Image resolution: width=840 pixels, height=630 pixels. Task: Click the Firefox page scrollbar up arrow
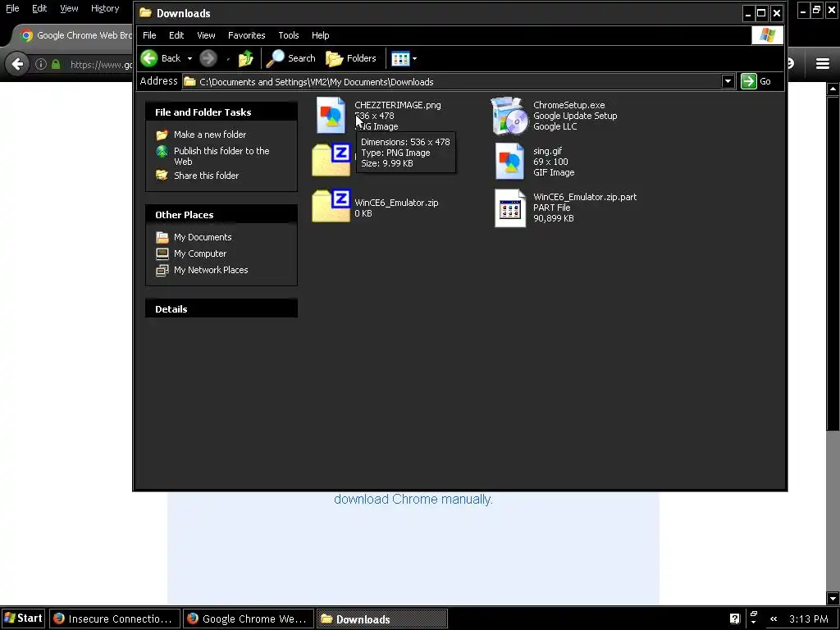tap(833, 89)
